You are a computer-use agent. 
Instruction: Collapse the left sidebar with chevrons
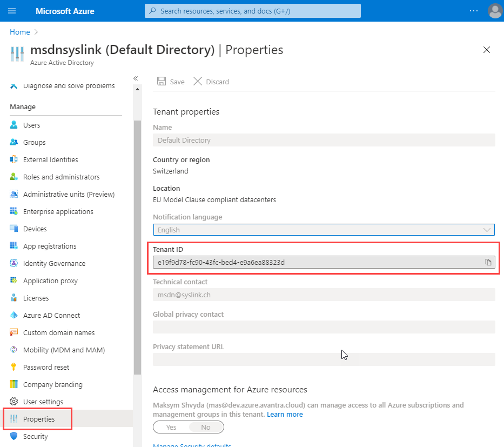(136, 78)
